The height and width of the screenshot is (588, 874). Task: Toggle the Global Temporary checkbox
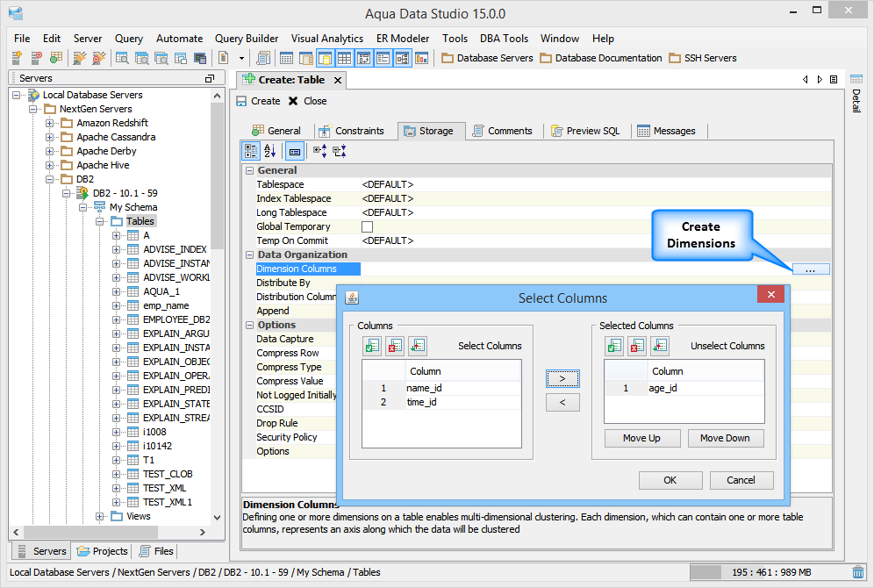point(368,226)
